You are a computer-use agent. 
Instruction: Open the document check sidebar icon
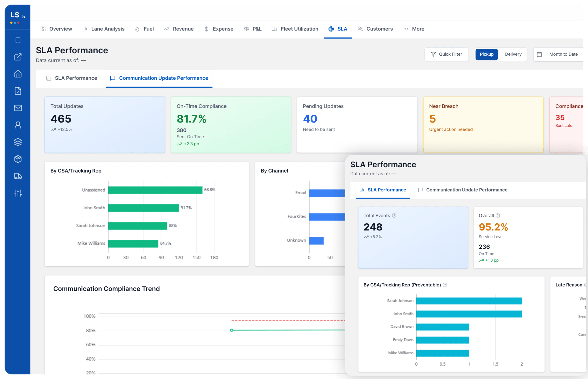tap(18, 91)
